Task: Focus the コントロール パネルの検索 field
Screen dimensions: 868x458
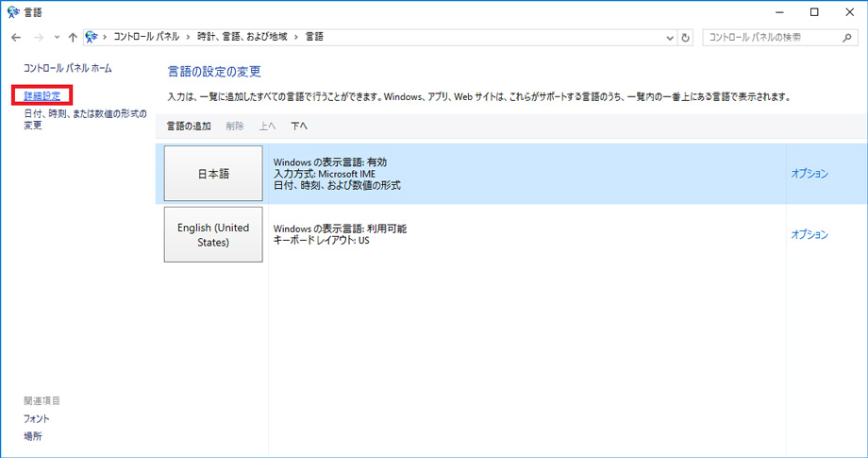Action: pyautogui.click(x=780, y=37)
